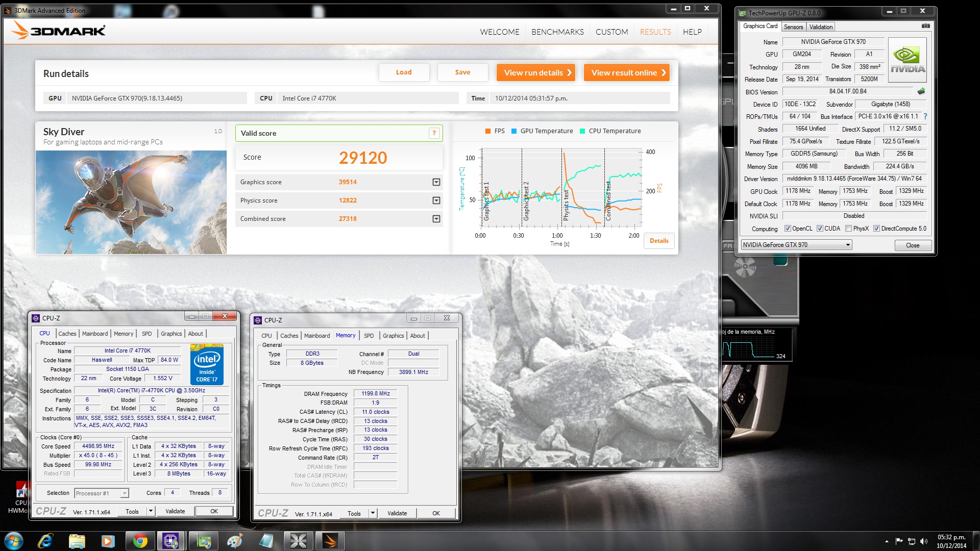Click Close button in GPU-Z
This screenshot has width=980, height=551.
913,245
